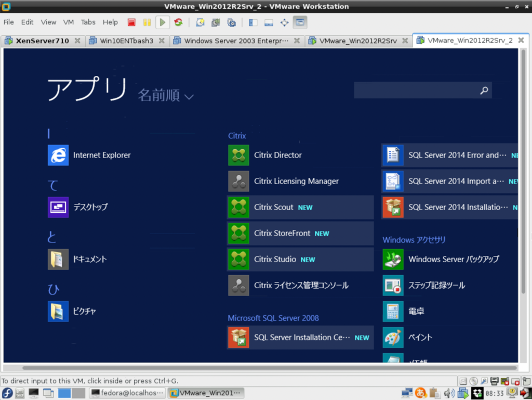Open the ピクチャ folder
The image size is (532, 400).
coord(72,311)
